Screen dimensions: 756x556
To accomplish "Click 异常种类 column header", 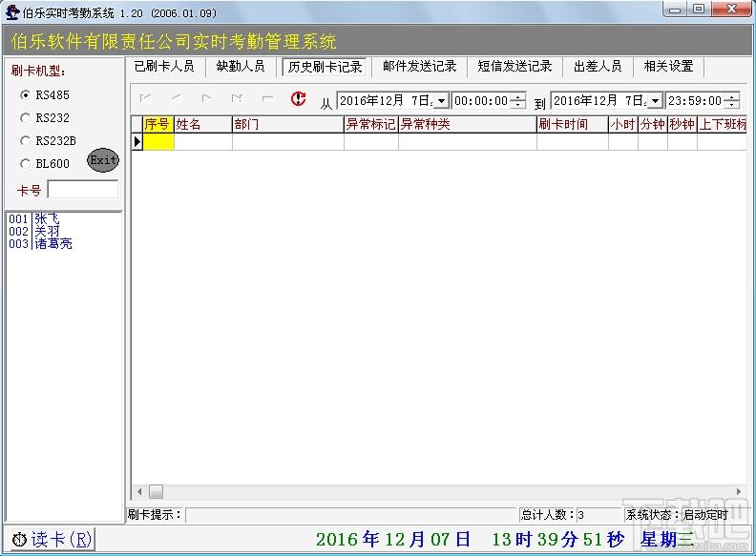I will (x=467, y=124).
